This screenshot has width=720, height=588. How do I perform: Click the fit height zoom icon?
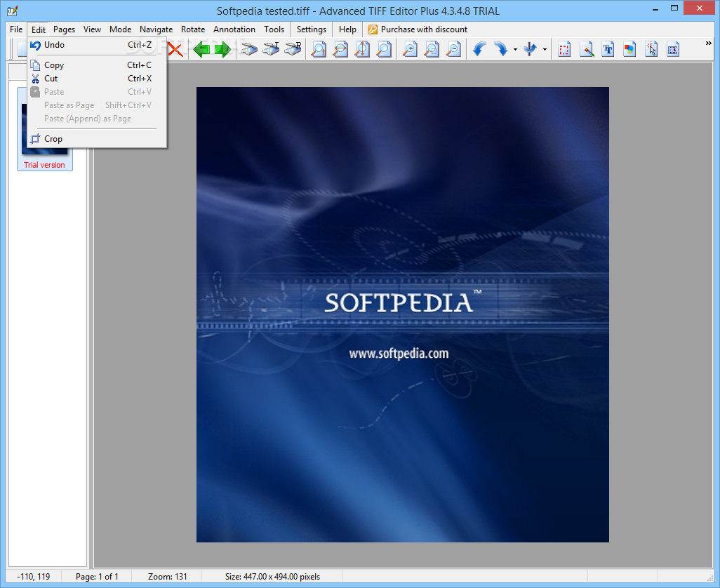(362, 49)
